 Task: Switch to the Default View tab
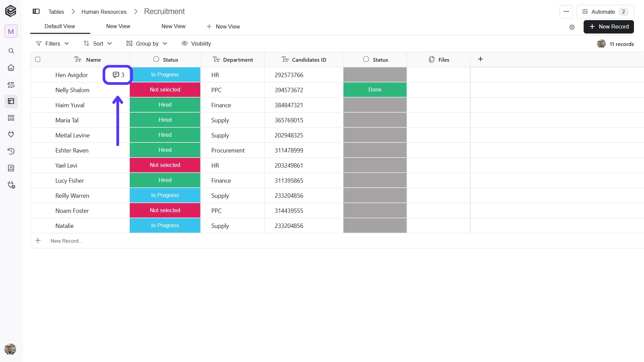pos(60,26)
